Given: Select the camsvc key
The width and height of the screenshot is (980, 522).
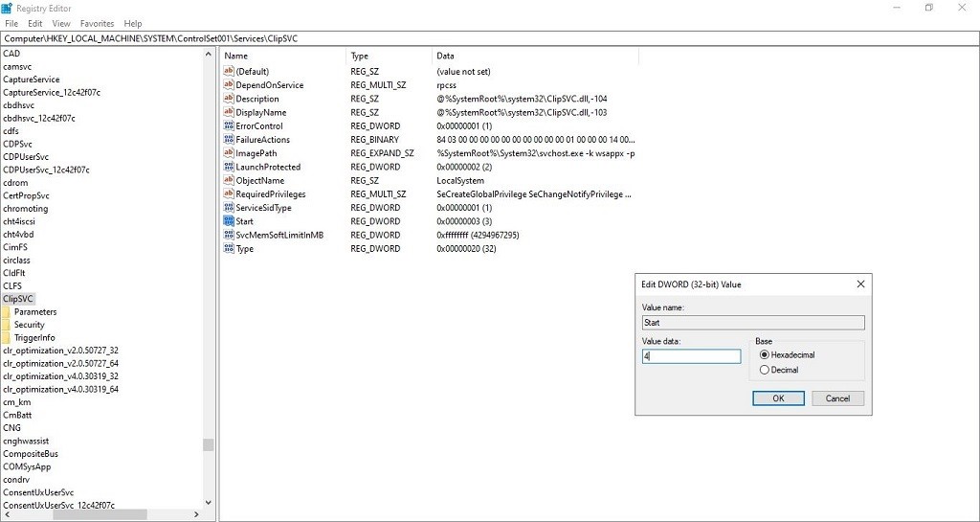Looking at the screenshot, I should point(17,66).
